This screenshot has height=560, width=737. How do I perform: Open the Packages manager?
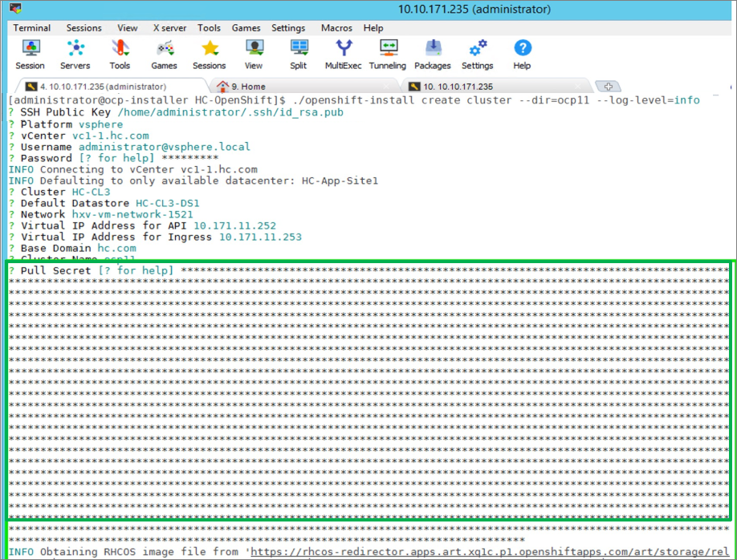433,53
